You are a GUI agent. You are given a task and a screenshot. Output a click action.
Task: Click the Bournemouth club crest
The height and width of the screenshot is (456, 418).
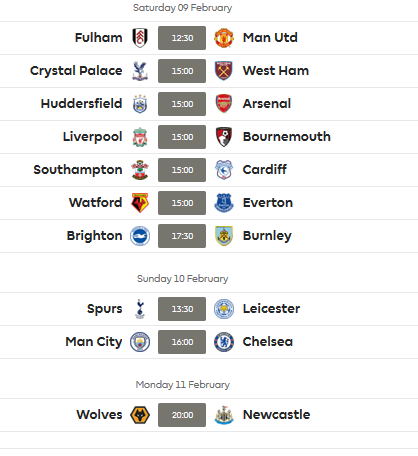pos(224,137)
